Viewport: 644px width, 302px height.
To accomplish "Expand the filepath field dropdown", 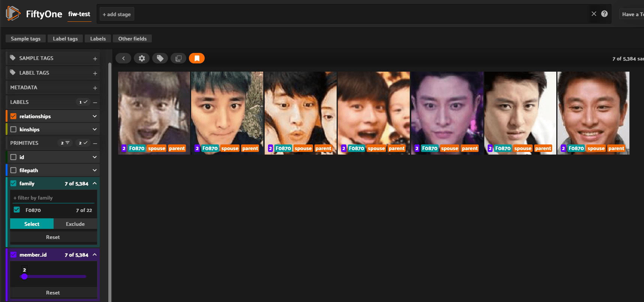I will [x=94, y=170].
